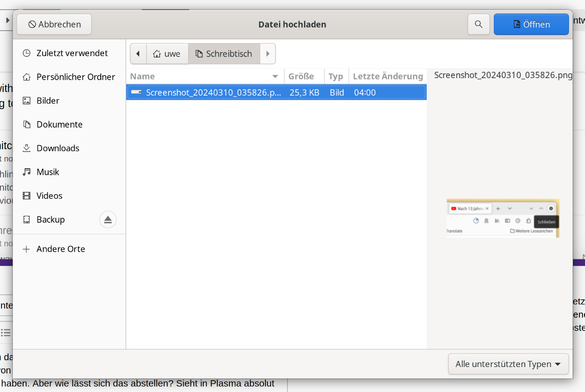The image size is (585, 392).
Task: Sort by Größe column header
Action: click(304, 77)
